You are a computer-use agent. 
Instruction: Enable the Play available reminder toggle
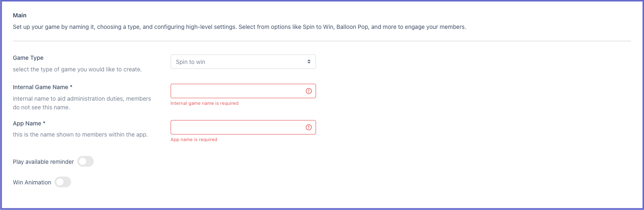86,162
